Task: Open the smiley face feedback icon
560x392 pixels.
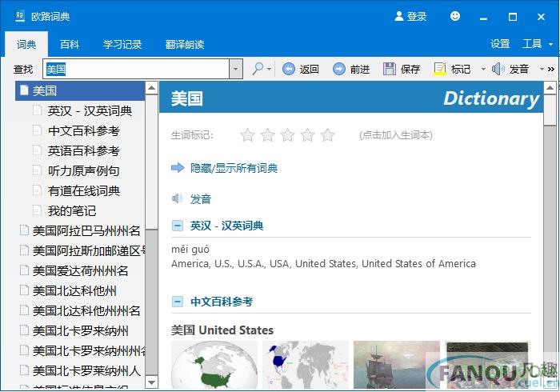Action: pyautogui.click(x=455, y=16)
